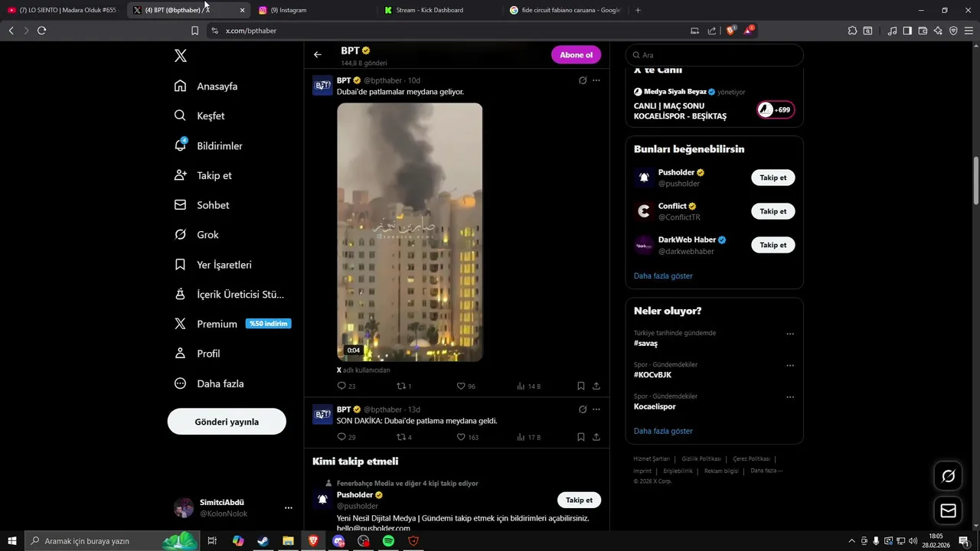This screenshot has height=551, width=980.
Task: Click the Ara search field
Action: click(x=714, y=55)
